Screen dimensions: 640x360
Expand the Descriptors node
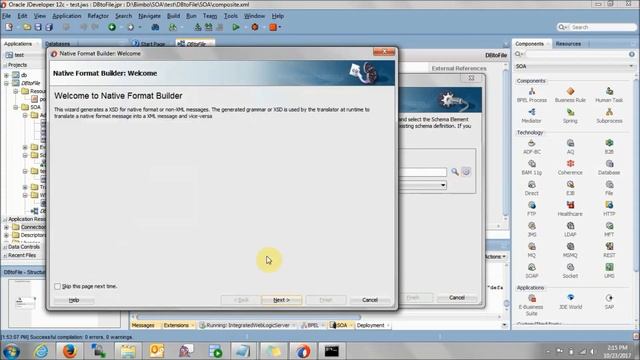coord(7,235)
